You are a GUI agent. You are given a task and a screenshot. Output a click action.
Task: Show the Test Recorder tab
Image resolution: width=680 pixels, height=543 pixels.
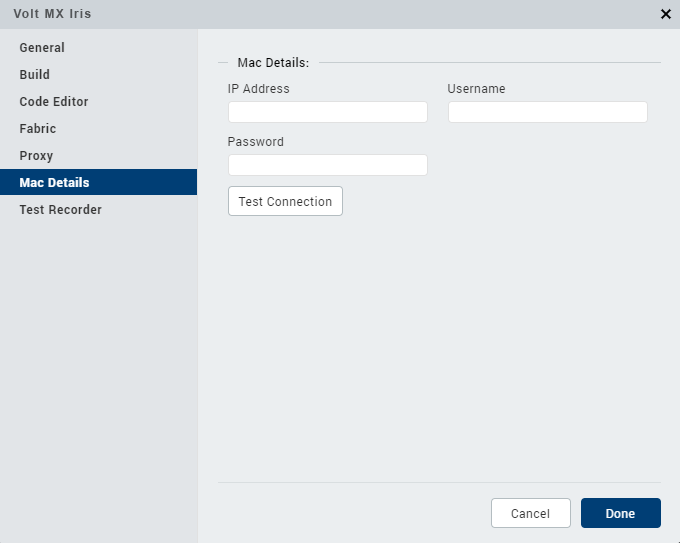pyautogui.click(x=60, y=210)
